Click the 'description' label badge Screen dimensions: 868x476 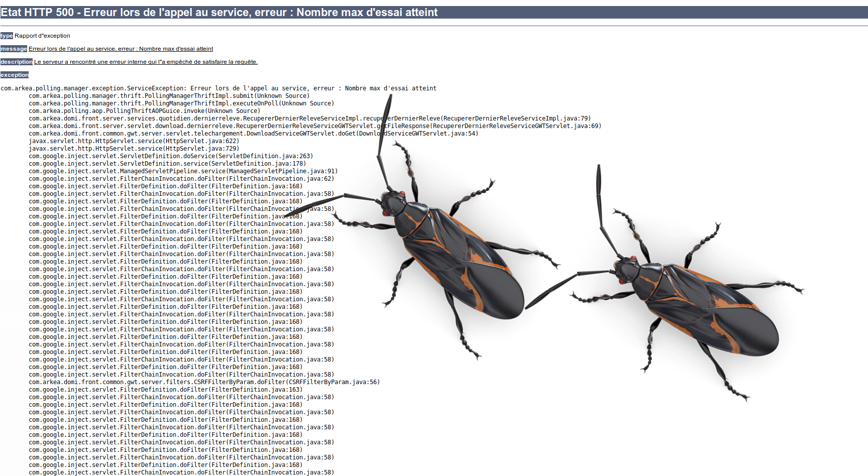[17, 62]
